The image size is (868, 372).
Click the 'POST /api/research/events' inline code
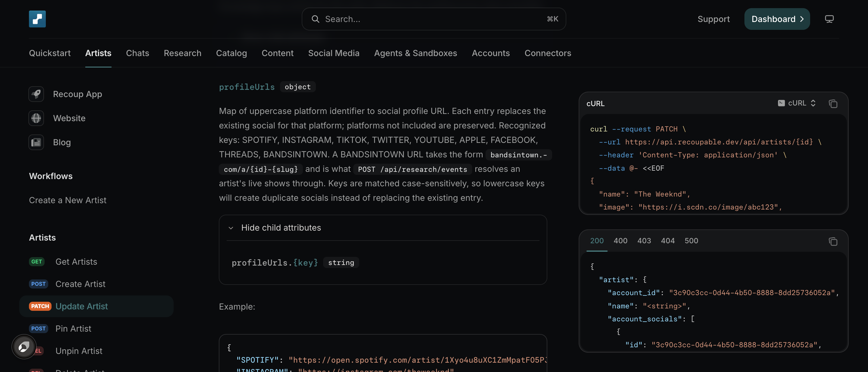(x=412, y=169)
